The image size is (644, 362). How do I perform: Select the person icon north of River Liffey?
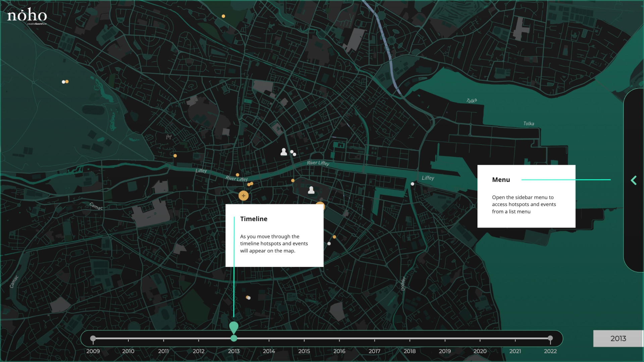[284, 152]
